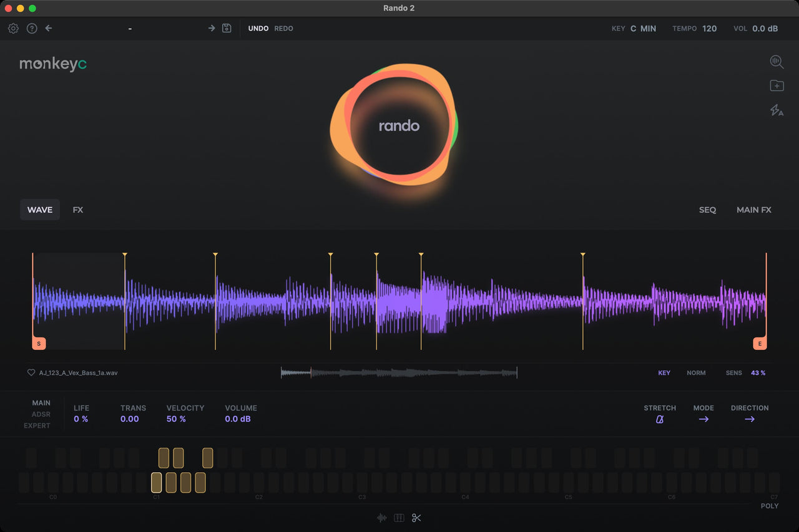
Task: Click the UNDO button
Action: tap(258, 29)
